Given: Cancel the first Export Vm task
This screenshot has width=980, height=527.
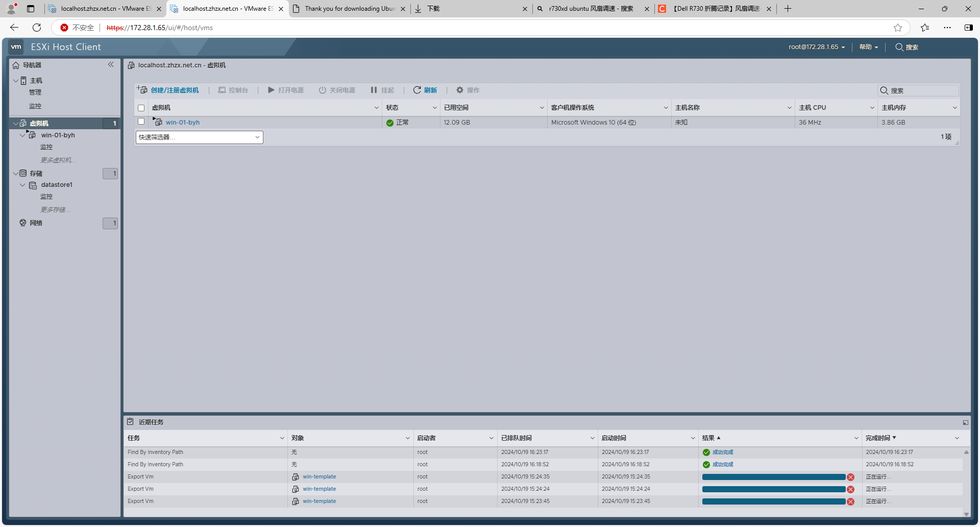Looking at the screenshot, I should 850,477.
